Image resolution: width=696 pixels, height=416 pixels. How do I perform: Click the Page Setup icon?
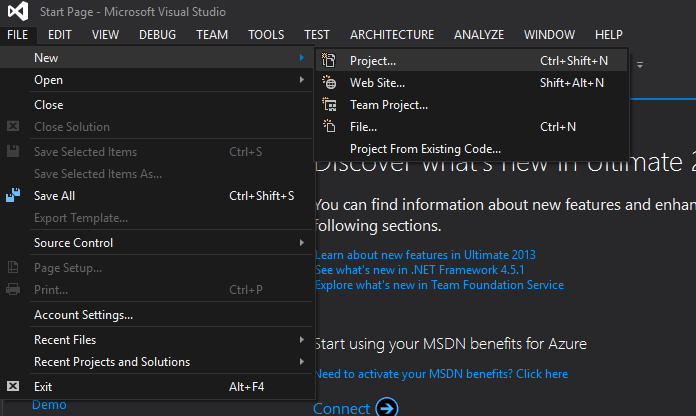pyautogui.click(x=13, y=267)
